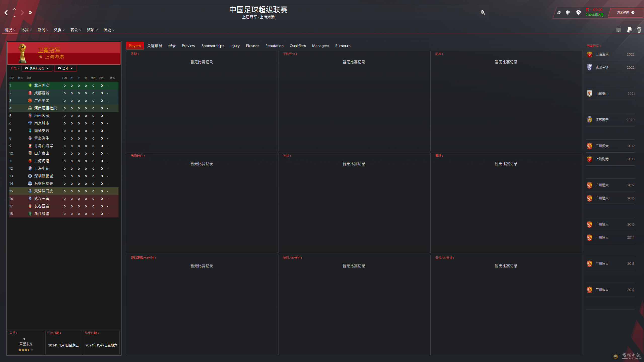Go forward using the right arrow

pyautogui.click(x=22, y=13)
